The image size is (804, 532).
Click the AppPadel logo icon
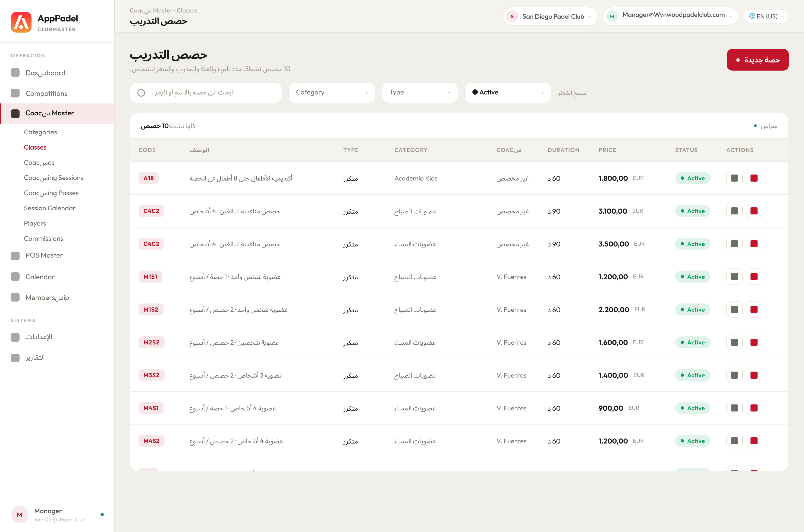[x=21, y=22]
